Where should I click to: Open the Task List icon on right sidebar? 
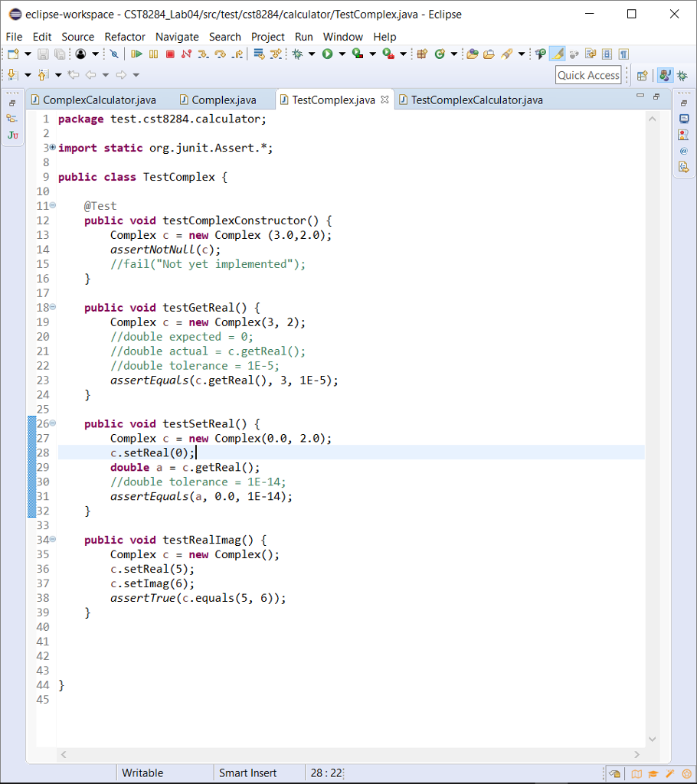coord(684,134)
